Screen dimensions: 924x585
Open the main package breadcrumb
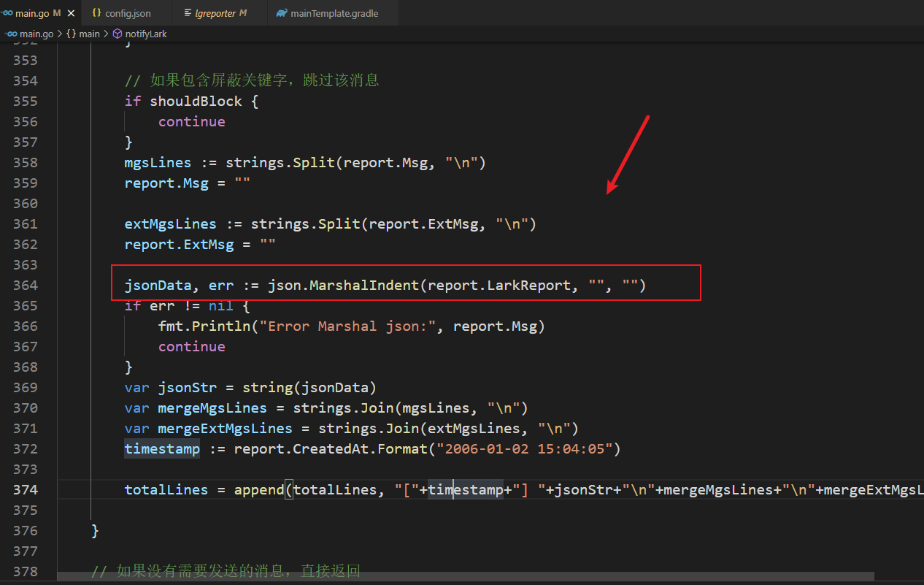pyautogui.click(x=83, y=34)
